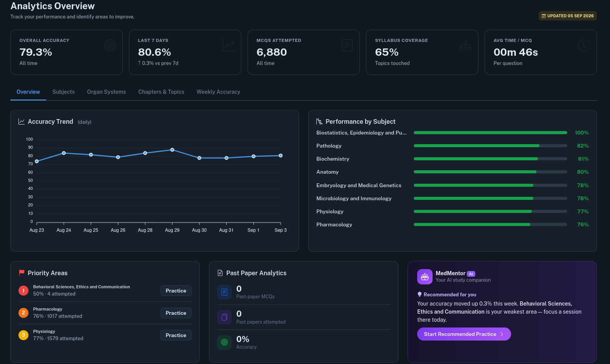The image size is (610, 364).
Task: Click the Past papers attempted copy icon
Action: [x=224, y=317]
